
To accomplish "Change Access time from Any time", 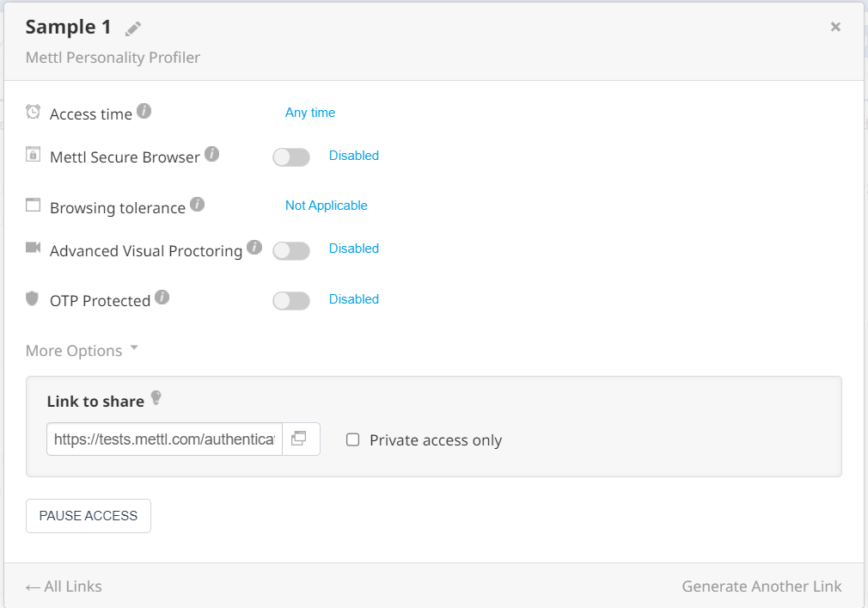I will coord(310,113).
